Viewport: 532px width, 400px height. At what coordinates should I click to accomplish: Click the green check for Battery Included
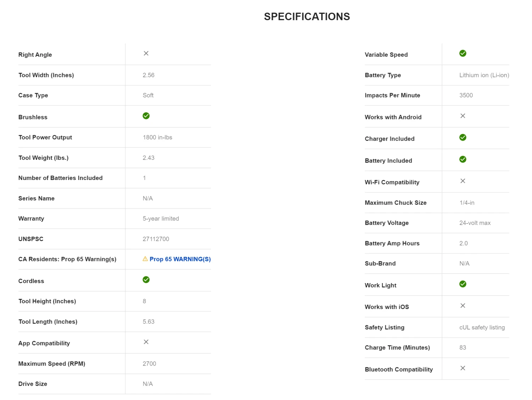click(x=463, y=159)
